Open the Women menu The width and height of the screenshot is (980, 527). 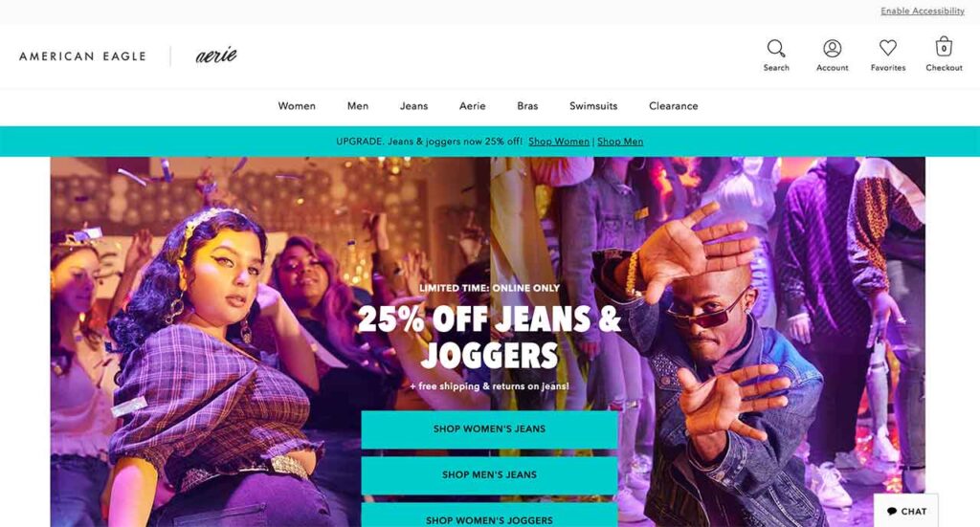pos(297,106)
